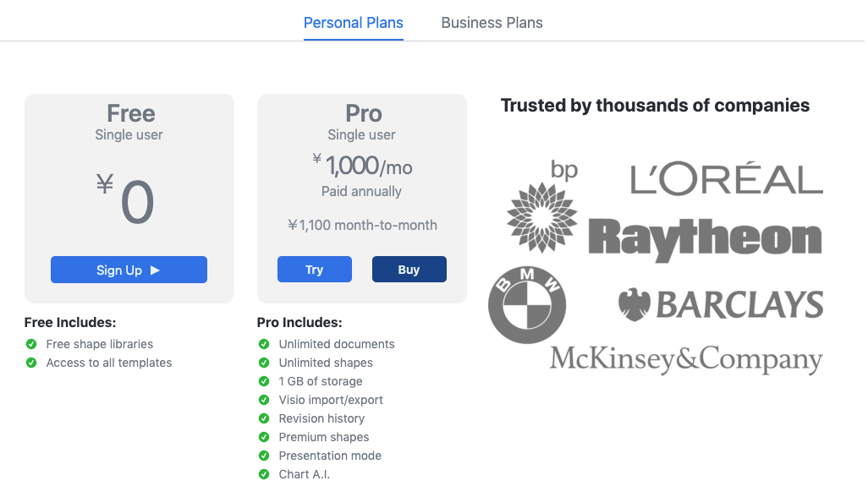Switch to the Business Plans tab

(492, 23)
